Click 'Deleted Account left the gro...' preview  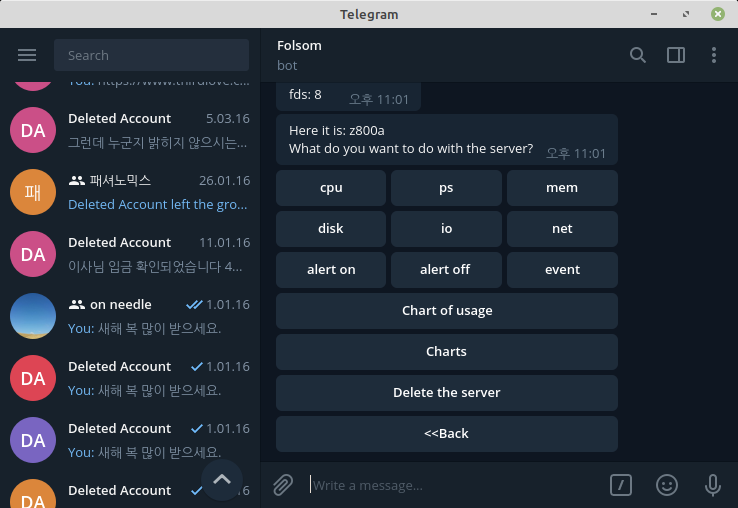click(158, 204)
